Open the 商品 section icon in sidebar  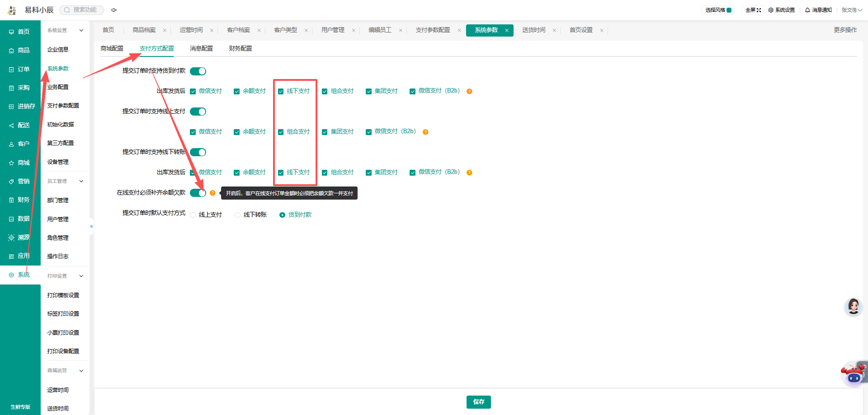[x=11, y=51]
